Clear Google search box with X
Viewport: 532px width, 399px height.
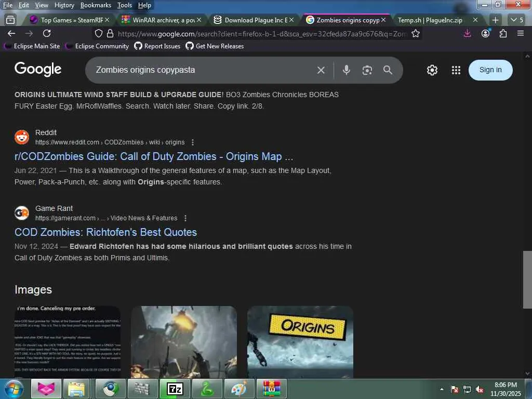321,70
